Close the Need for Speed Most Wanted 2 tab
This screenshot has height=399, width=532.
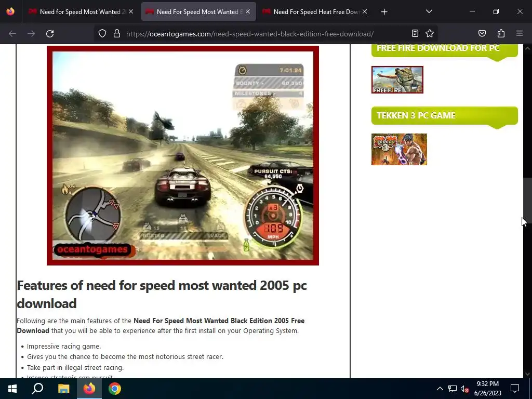[131, 11]
